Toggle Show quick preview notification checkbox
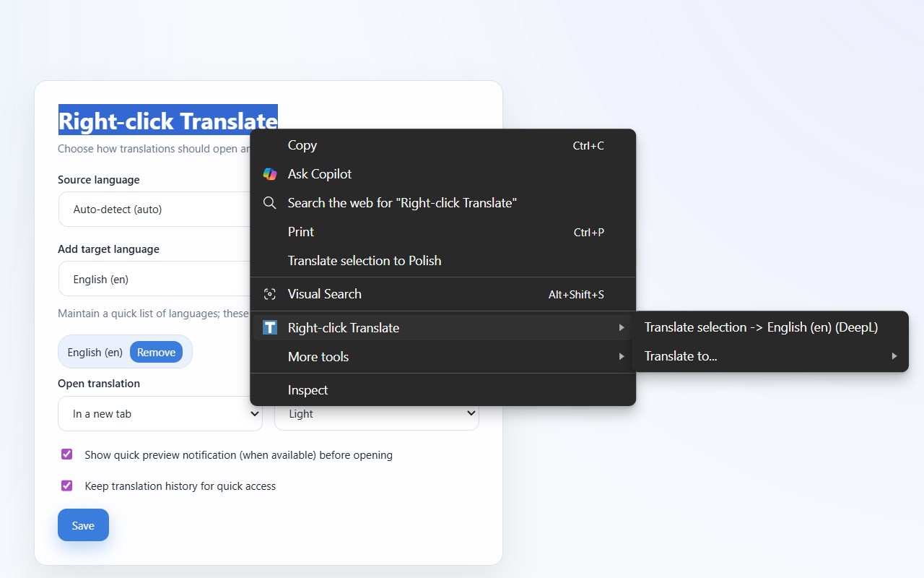 click(x=66, y=454)
